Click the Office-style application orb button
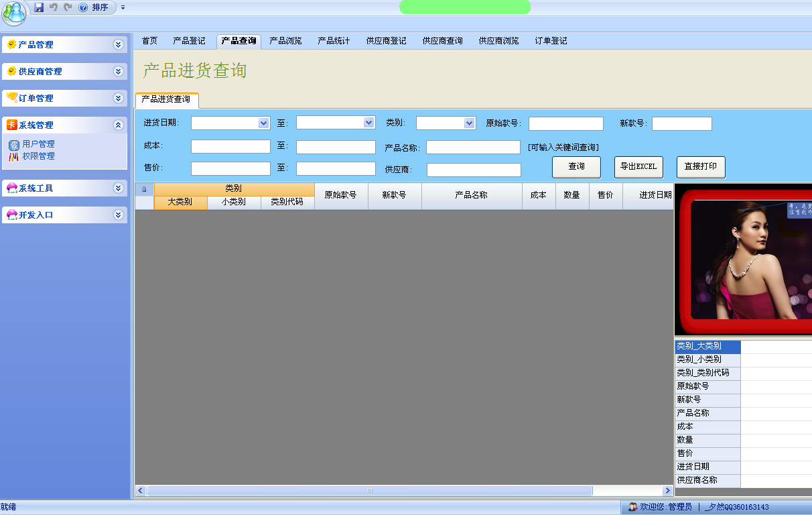This screenshot has width=812, height=515. coord(14,12)
